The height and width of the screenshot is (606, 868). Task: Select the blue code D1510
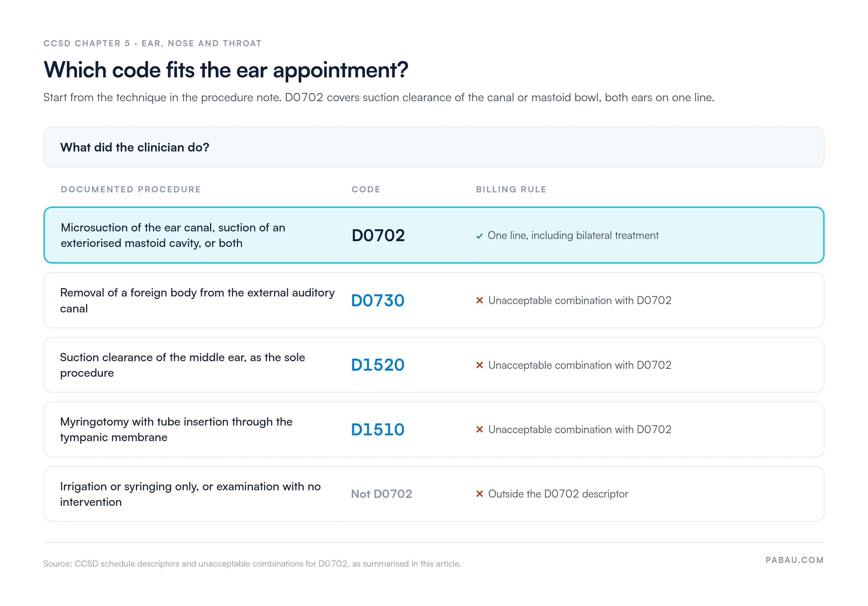pyautogui.click(x=378, y=429)
